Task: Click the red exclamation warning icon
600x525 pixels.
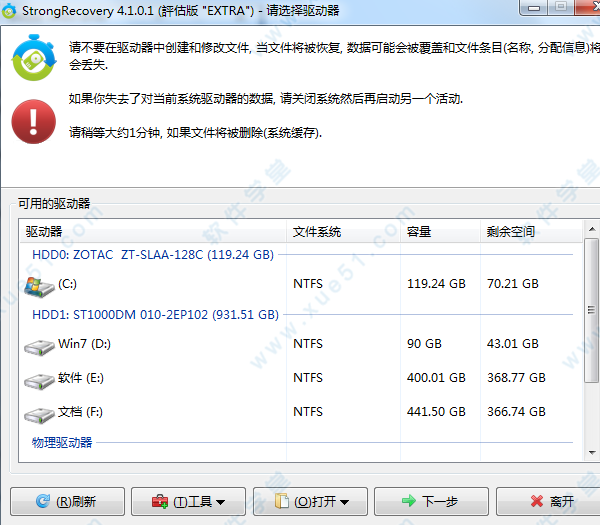Action: [34, 122]
